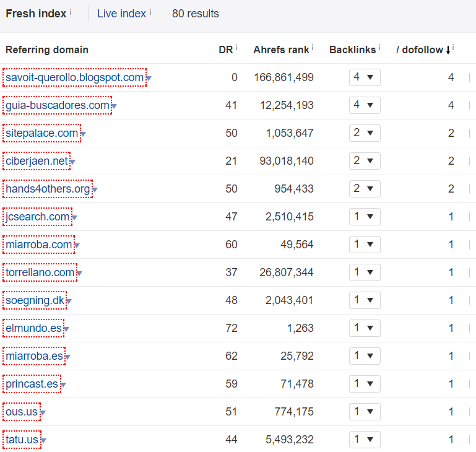Expand caret menu next to jcsearch.com
Viewport: 476px width, 452px height.
point(75,218)
